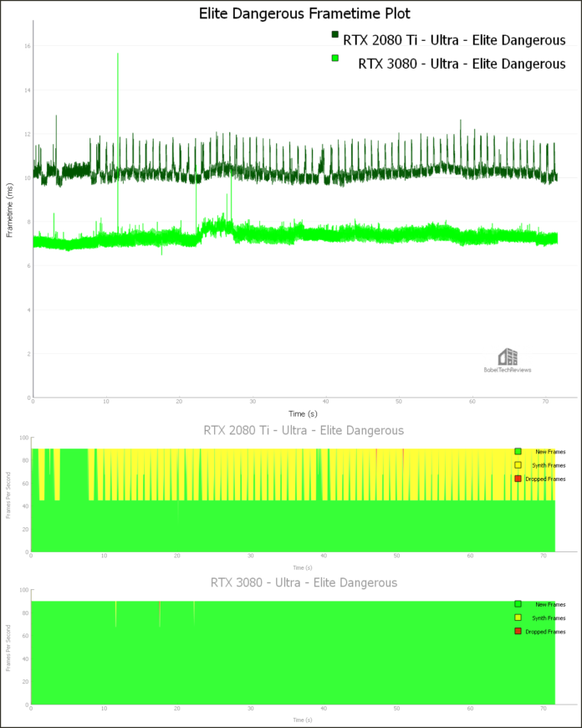Click 'Dropped Frames' legend text in RTX 3080 chart
The width and height of the screenshot is (582, 728).
[545, 632]
